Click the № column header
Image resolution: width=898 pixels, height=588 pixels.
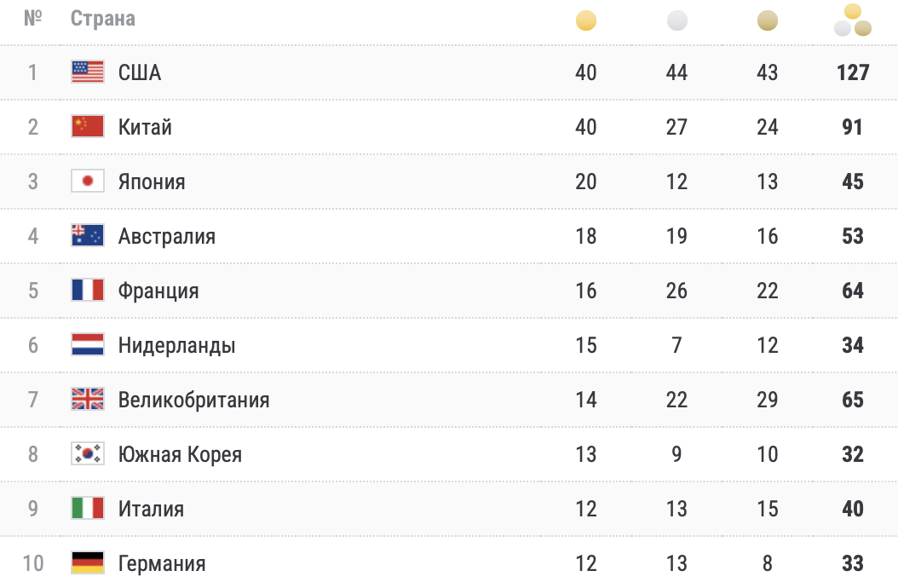(33, 19)
